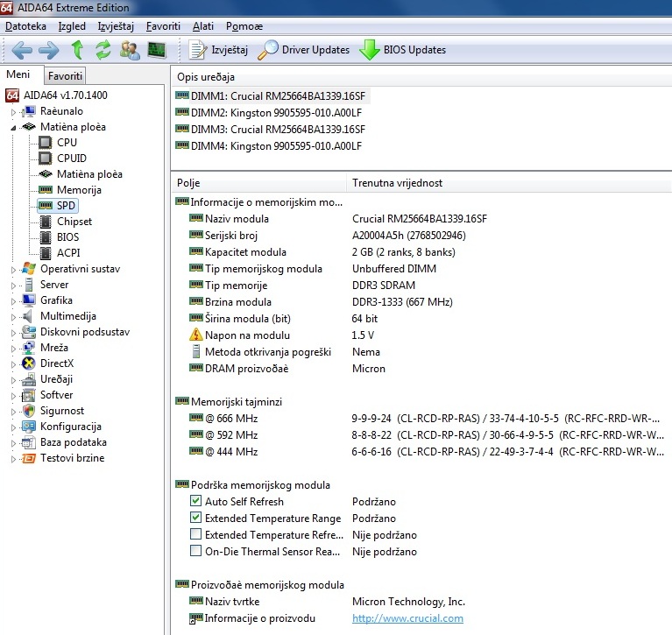This screenshot has height=635, width=672.
Task: Click the refresh icon in toolbar
Action: [103, 50]
